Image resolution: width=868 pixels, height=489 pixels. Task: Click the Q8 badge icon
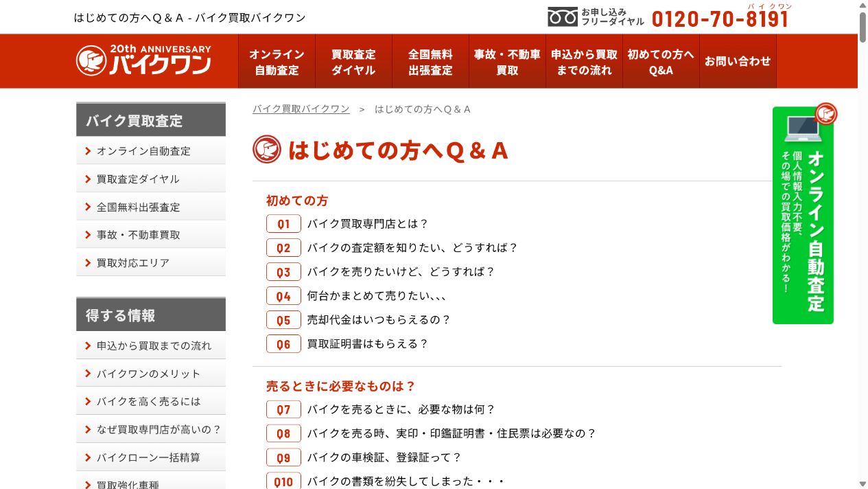point(283,433)
